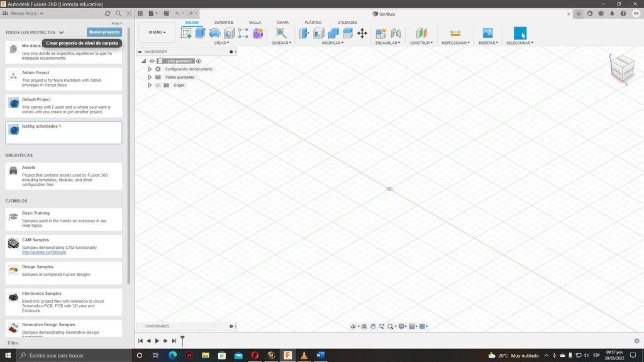Toggle visibility eye of unsaved root component
Image resolution: width=644 pixels, height=362 pixels.
click(152, 61)
